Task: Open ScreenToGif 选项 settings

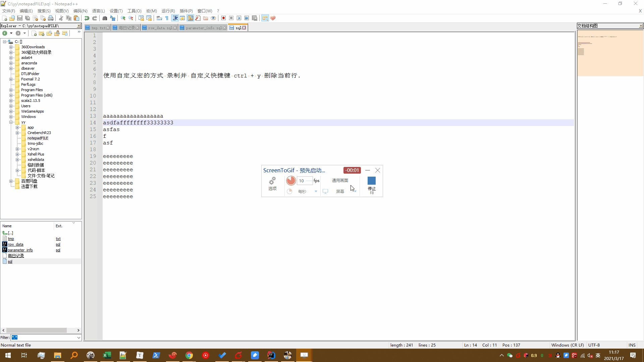Action: [272, 184]
